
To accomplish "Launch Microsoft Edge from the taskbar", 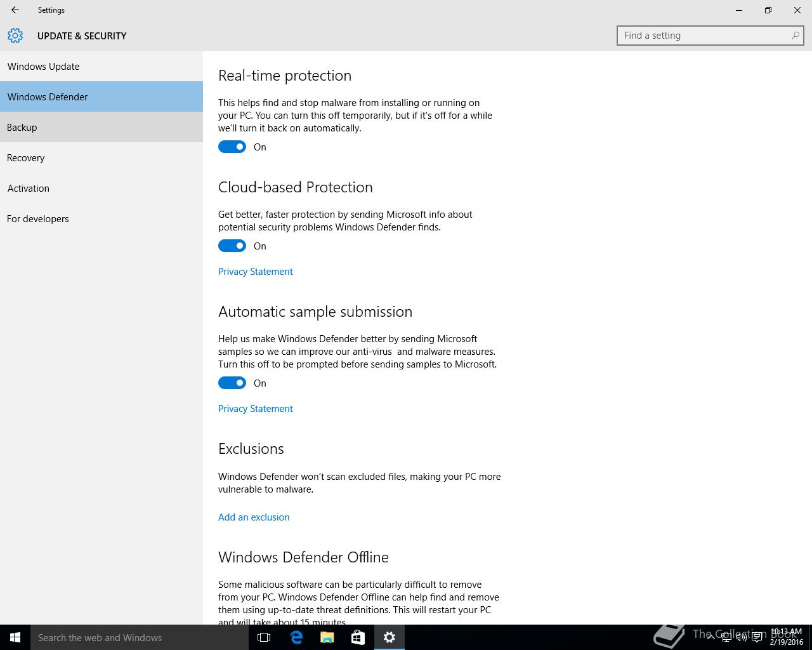I will [x=296, y=637].
